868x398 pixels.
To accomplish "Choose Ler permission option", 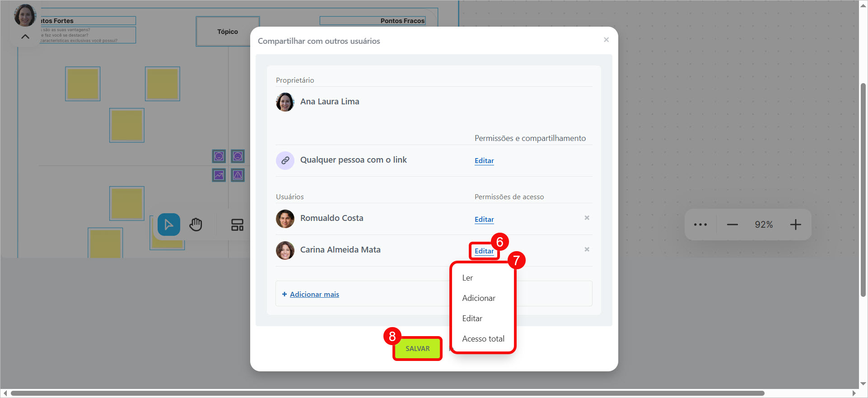I will pos(467,278).
